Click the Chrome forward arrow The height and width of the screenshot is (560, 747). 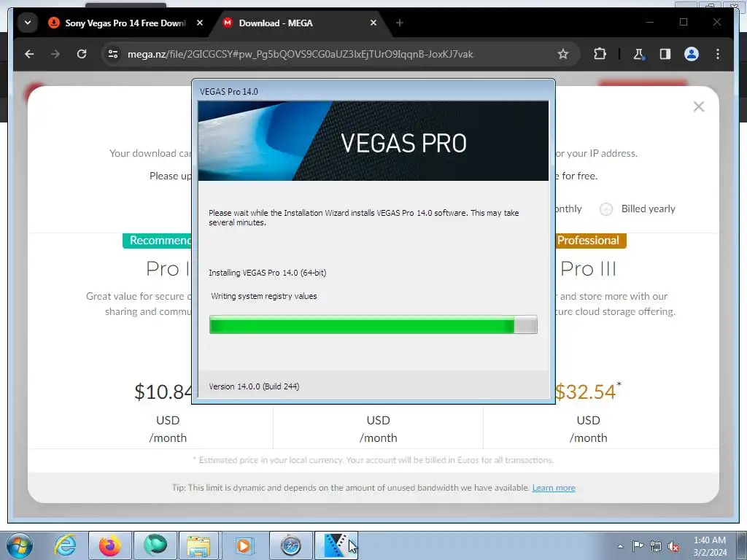coord(55,54)
